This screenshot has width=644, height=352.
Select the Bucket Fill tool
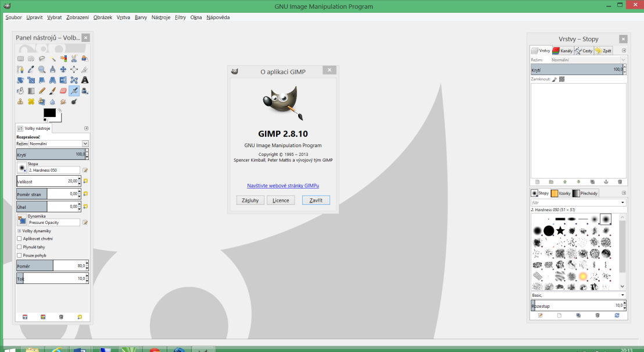tap(20, 90)
